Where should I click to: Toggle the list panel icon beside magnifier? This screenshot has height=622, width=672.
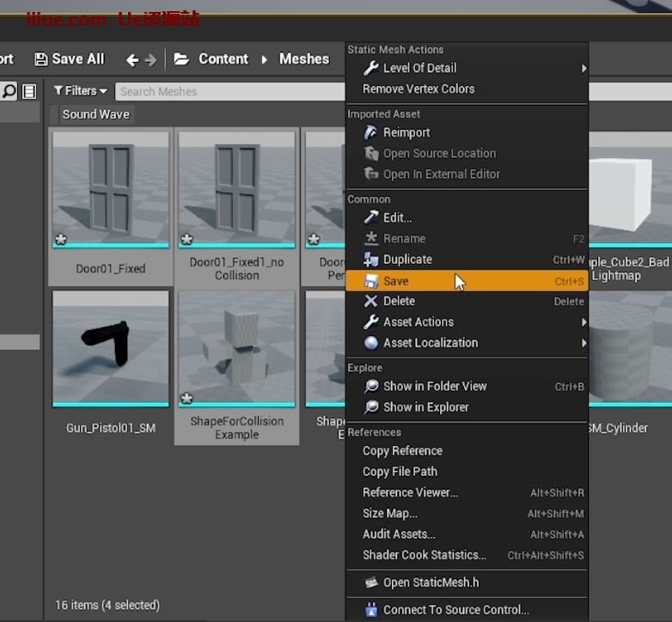point(29,91)
